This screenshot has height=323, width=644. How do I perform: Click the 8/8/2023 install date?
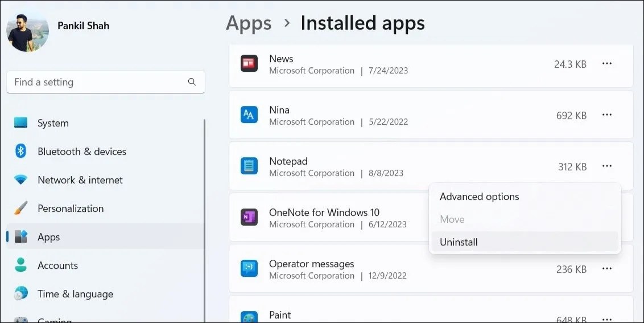click(x=386, y=173)
